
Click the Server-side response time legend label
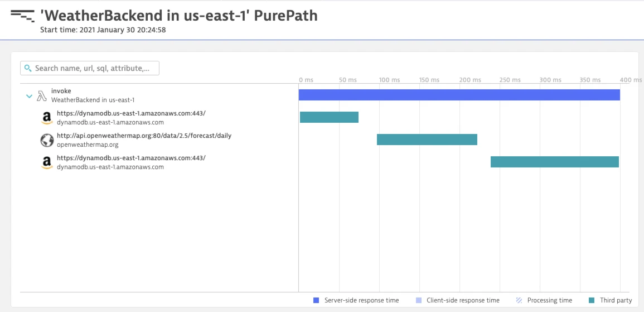[x=361, y=300]
